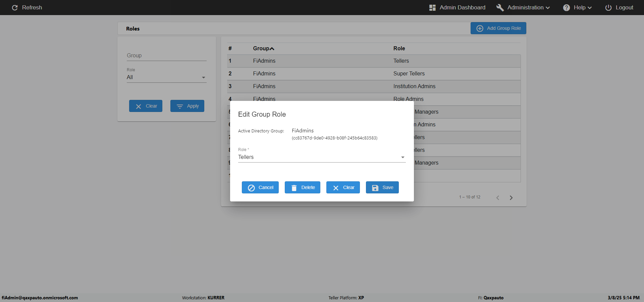
Task: Expand the Administration menu chevron
Action: coord(548,8)
